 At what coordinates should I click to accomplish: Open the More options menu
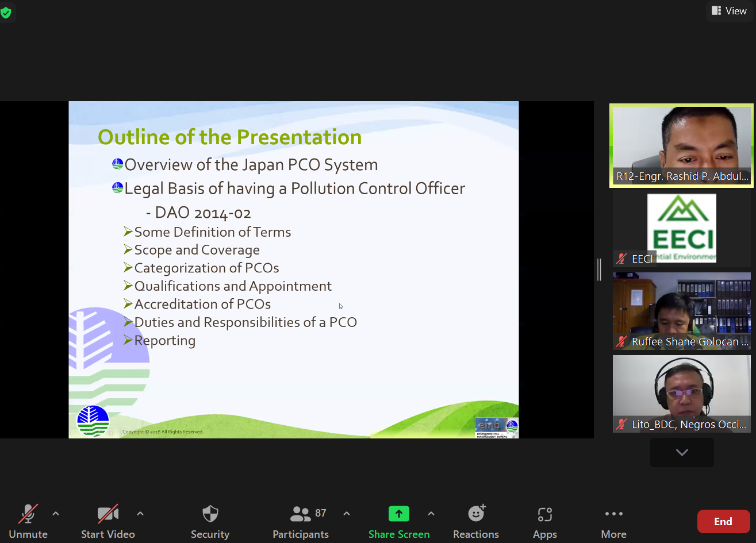click(614, 521)
